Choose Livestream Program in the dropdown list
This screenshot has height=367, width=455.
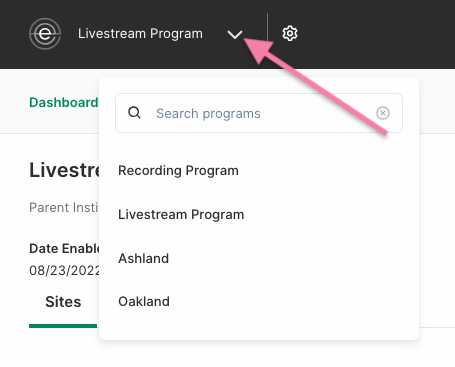click(x=181, y=214)
